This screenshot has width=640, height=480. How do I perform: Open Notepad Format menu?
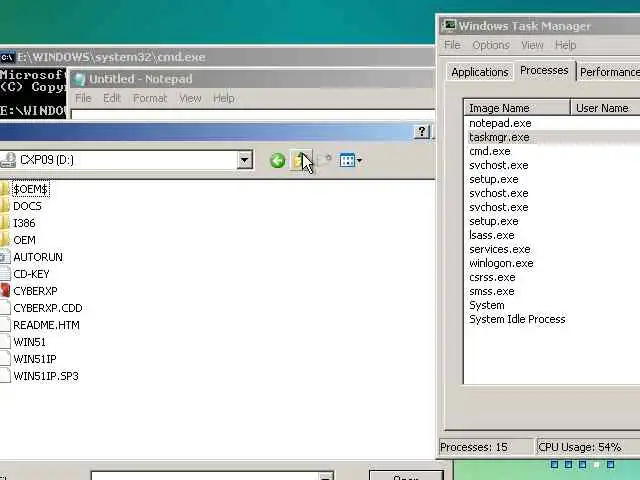[x=150, y=98]
